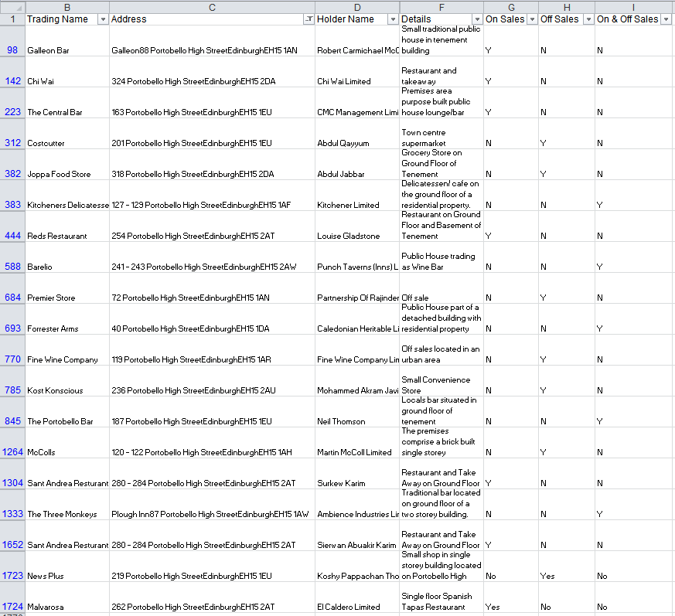The width and height of the screenshot is (675, 616).
Task: Select column C header
Action: [x=212, y=7]
